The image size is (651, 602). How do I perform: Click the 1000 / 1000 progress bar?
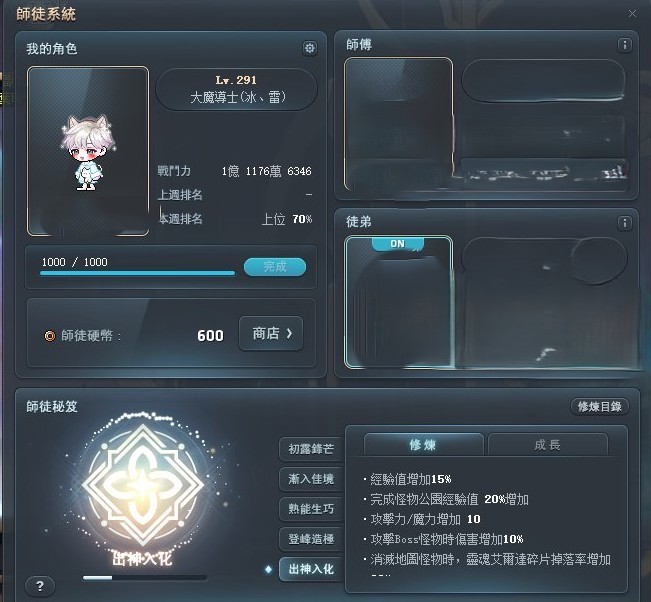tap(137, 273)
